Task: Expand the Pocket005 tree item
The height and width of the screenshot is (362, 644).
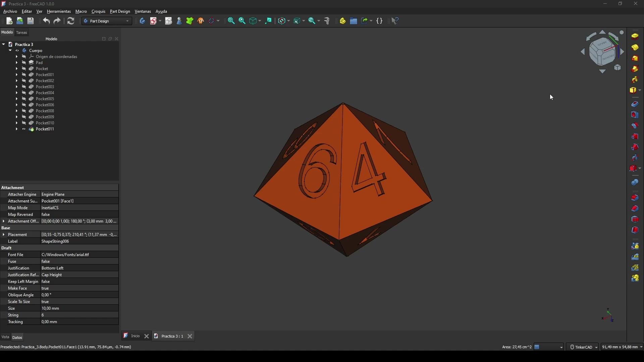Action: point(16,99)
